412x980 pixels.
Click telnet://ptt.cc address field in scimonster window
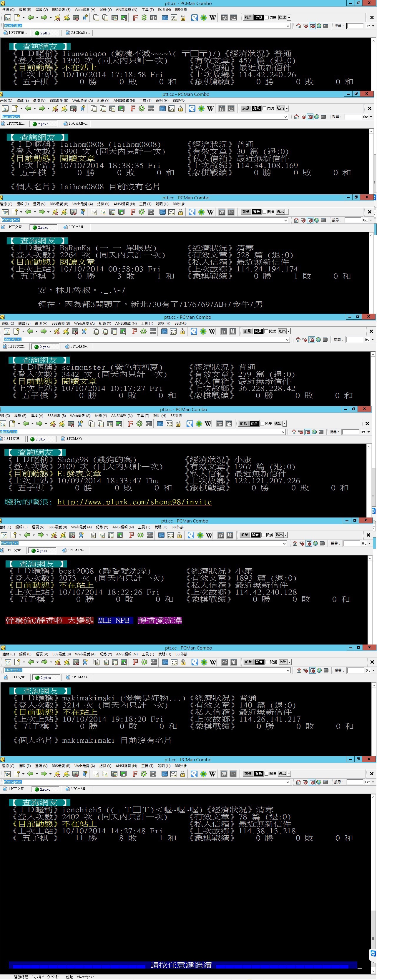click(146, 340)
